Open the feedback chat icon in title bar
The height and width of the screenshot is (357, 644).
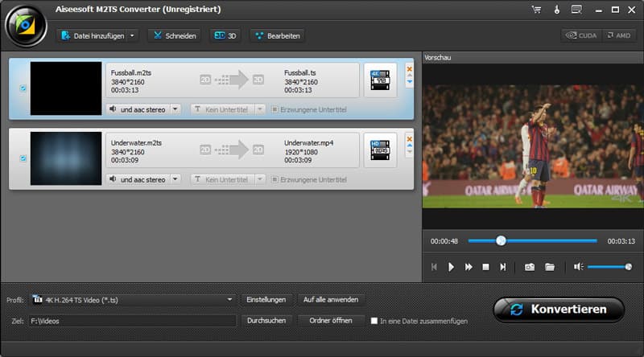pyautogui.click(x=576, y=10)
